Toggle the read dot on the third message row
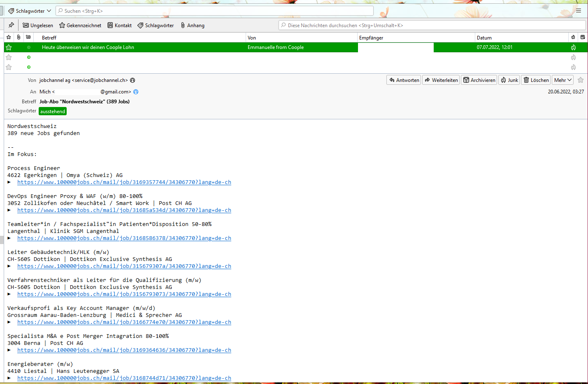The width and height of the screenshot is (588, 384). [x=29, y=67]
